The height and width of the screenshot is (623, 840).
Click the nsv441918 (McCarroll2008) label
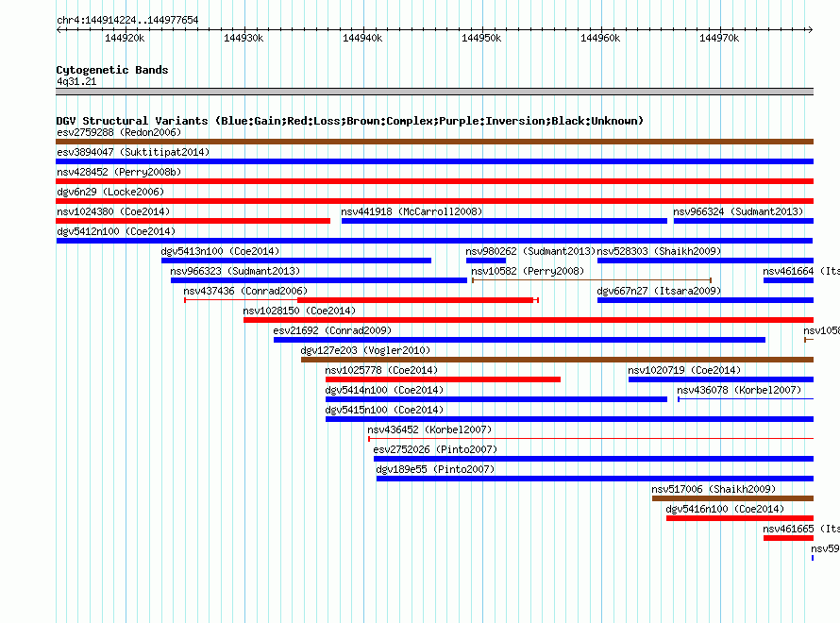point(412,211)
